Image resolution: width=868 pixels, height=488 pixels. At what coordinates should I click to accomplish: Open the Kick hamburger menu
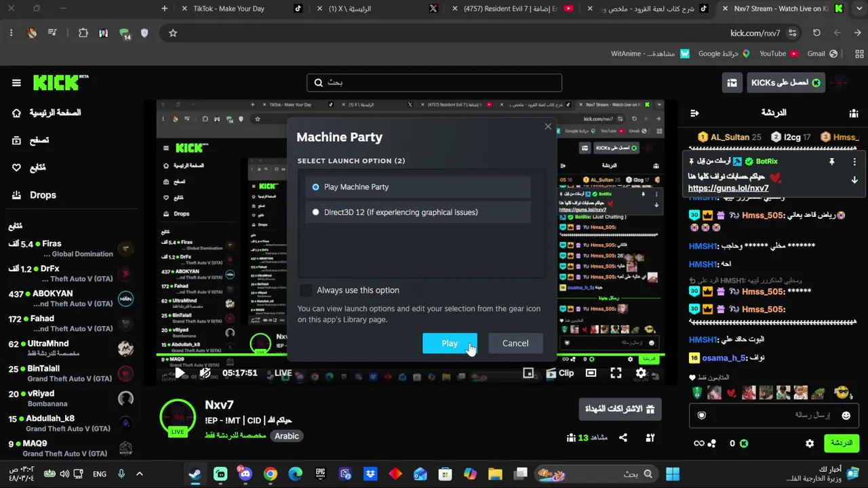pyautogui.click(x=16, y=83)
